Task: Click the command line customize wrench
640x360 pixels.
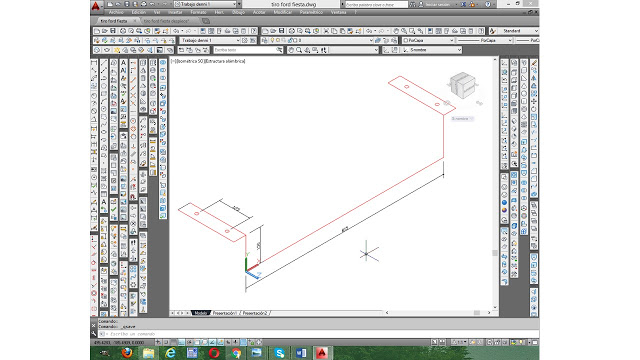Action: click(93, 333)
